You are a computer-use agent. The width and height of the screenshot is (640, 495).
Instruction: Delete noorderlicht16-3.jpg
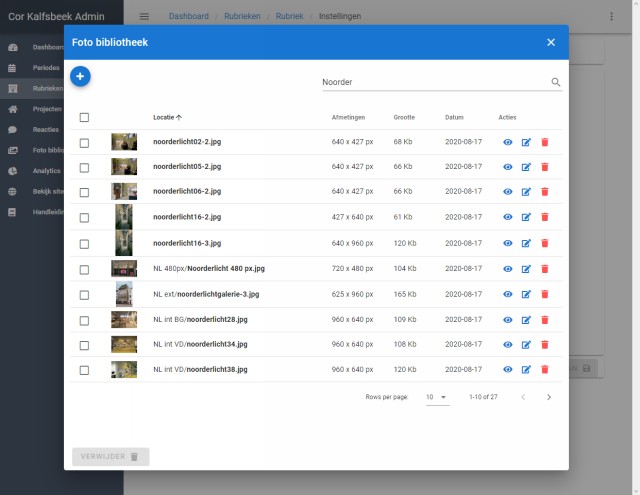tap(544, 243)
